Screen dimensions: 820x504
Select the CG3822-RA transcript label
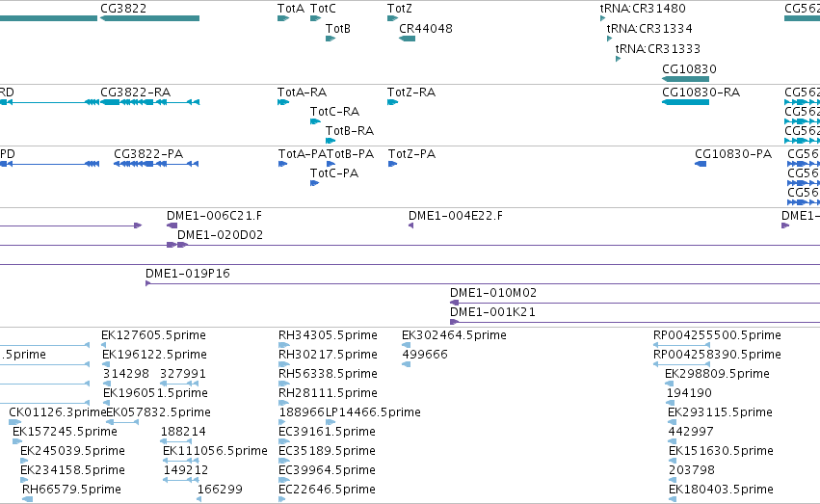[136, 93]
